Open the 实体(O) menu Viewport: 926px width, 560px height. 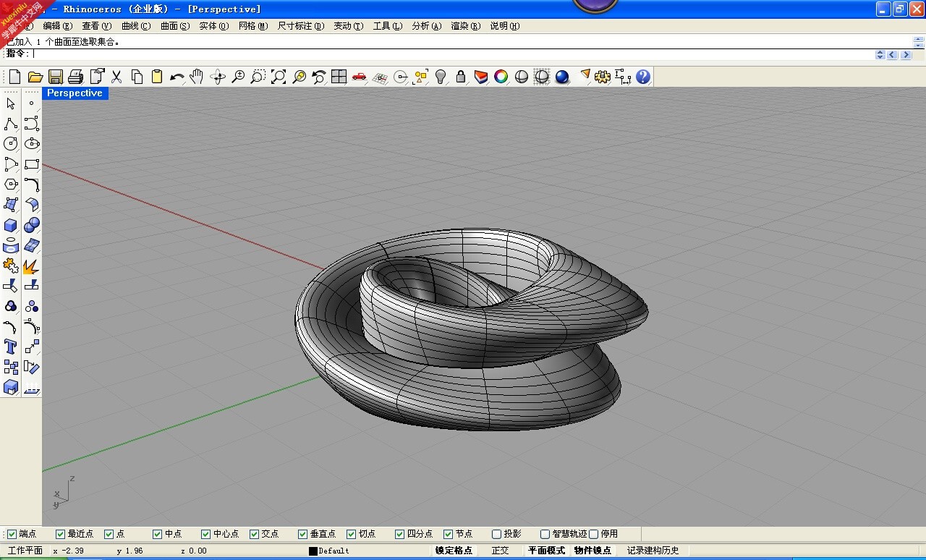click(x=214, y=26)
